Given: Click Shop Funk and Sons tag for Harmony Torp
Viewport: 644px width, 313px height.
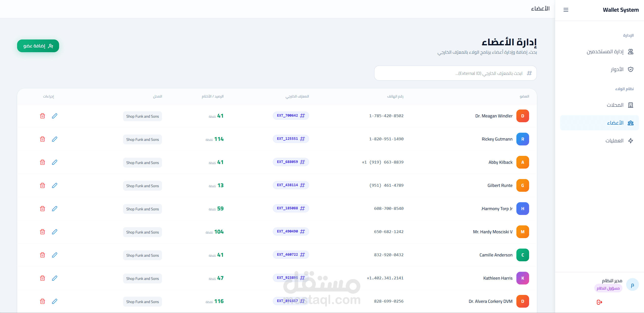Looking at the screenshot, I should [142, 209].
